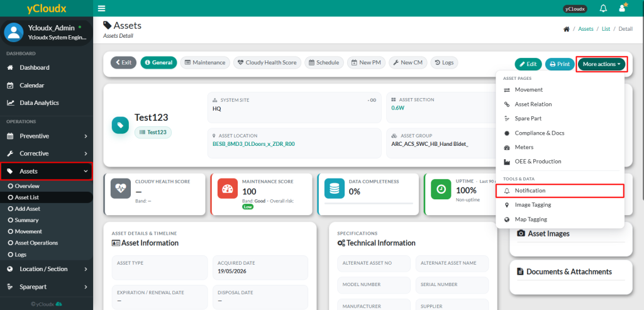Switch to the Schedule tab
Viewport: 644px width, 310px height.
[324, 63]
